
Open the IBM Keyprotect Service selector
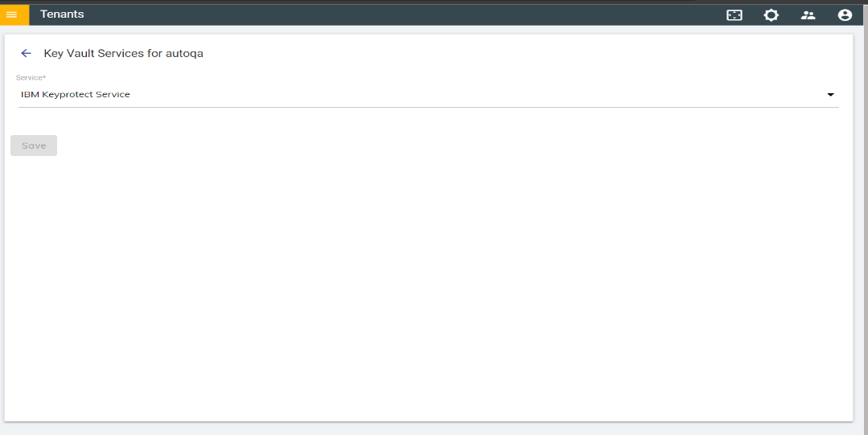76,95
